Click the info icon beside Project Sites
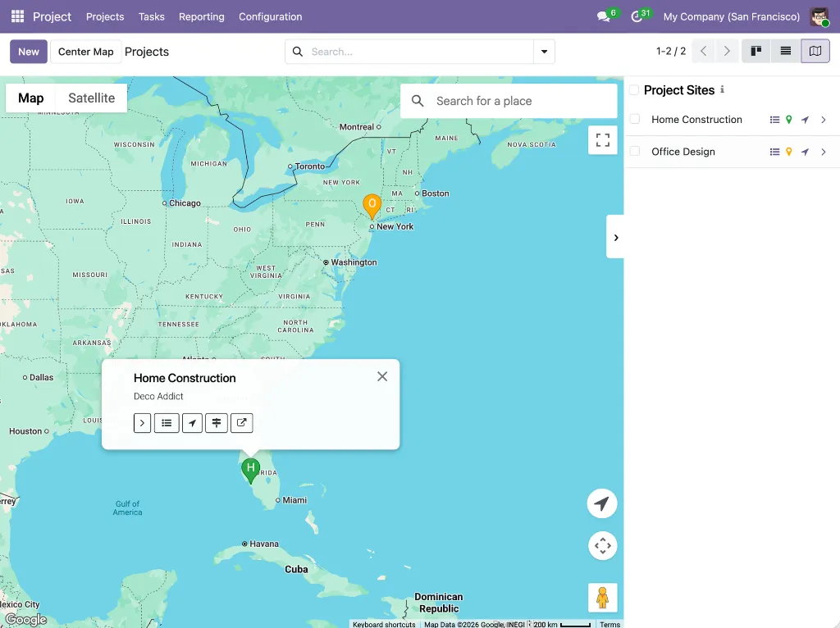Image resolution: width=840 pixels, height=628 pixels. click(722, 89)
